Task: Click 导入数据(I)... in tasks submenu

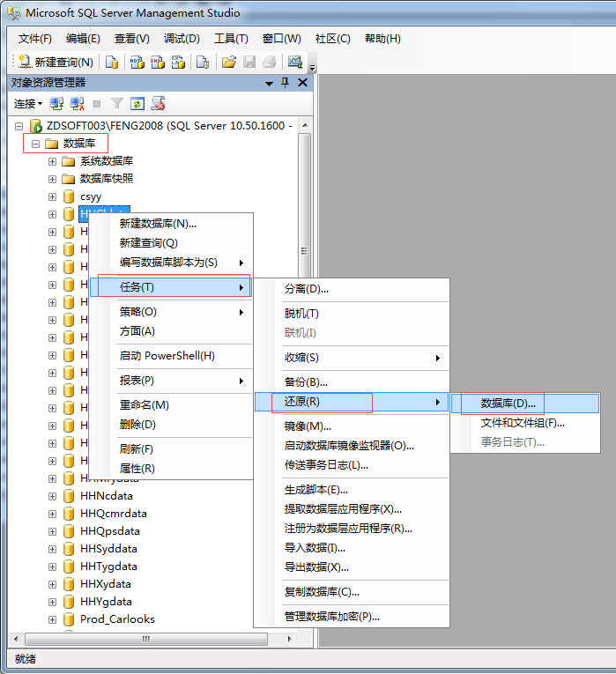Action: tap(352, 548)
